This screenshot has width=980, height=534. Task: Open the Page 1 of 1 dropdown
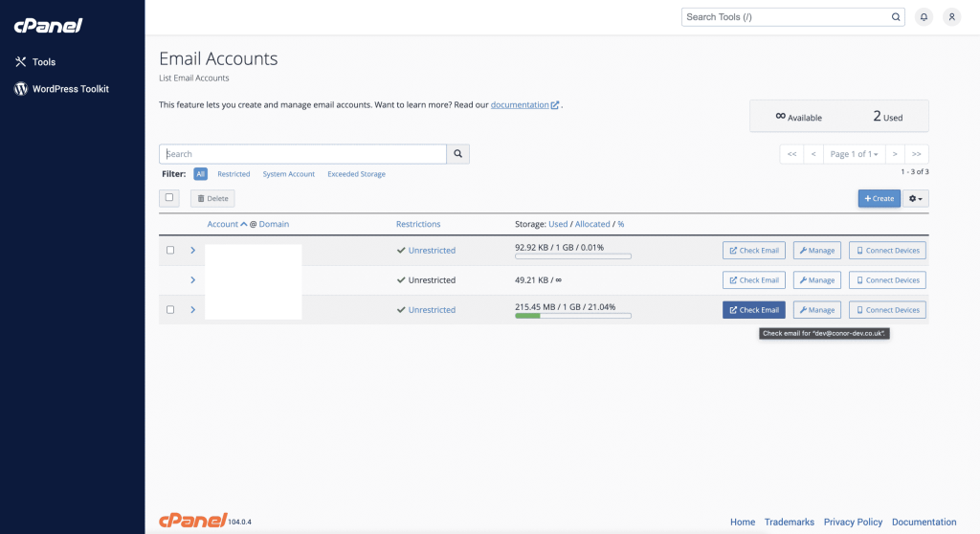coord(854,154)
